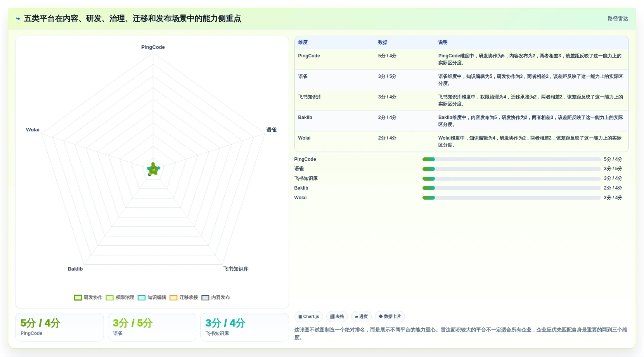Click the 飞书知识库 progress bar
This screenshot has width=644, height=357.
(511, 179)
